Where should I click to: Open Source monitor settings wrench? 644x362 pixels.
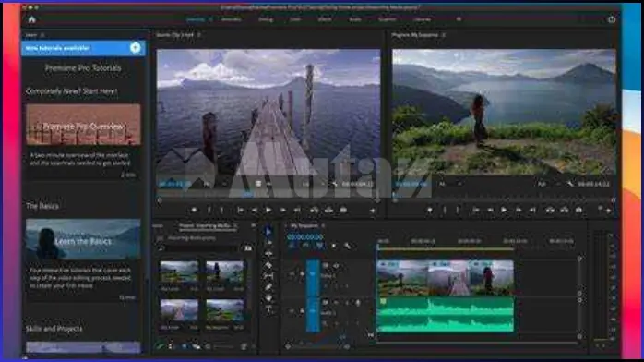point(334,184)
